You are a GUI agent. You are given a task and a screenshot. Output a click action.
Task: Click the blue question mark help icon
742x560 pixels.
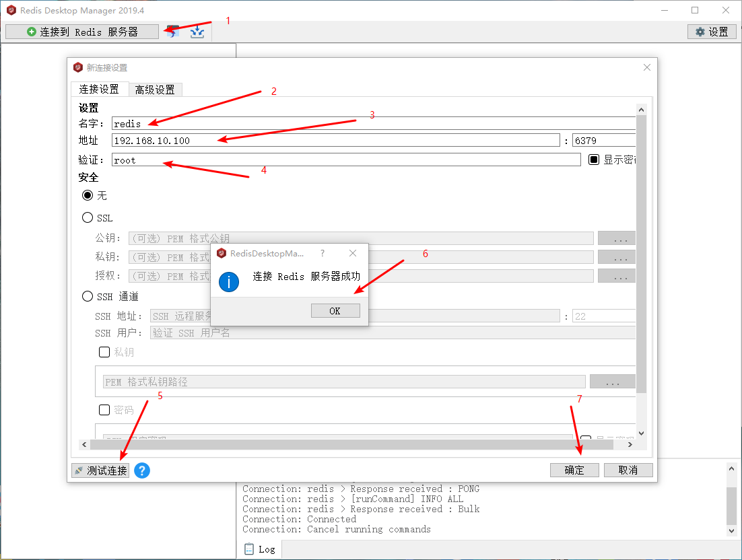pyautogui.click(x=142, y=470)
